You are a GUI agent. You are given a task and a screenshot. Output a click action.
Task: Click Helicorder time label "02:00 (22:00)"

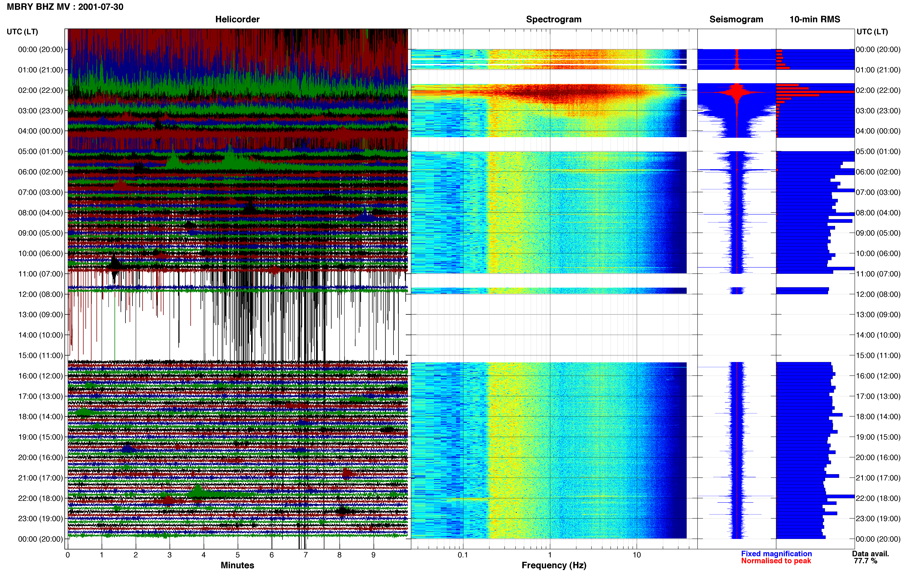click(41, 90)
